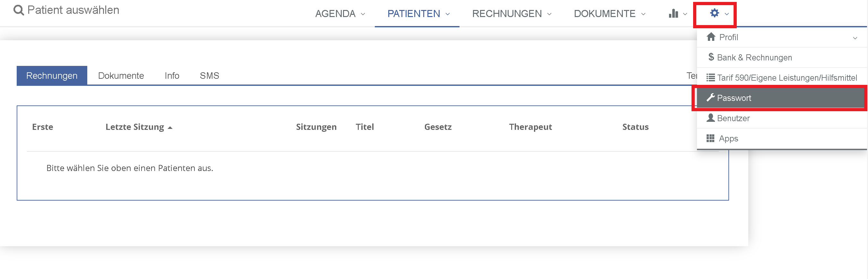
Task: Click the Profil home icon
Action: pyautogui.click(x=711, y=37)
